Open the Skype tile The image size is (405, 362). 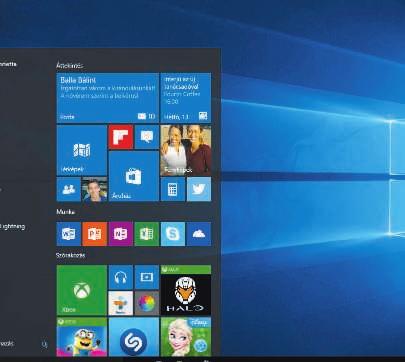point(173,234)
